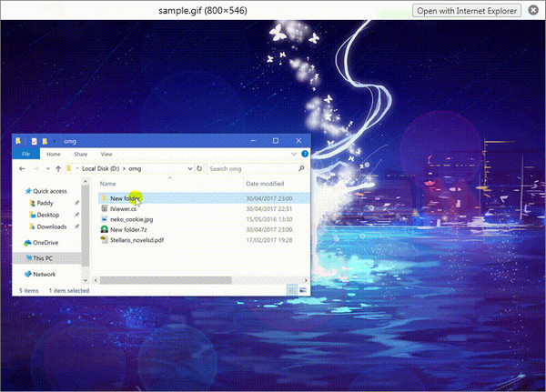
Task: Click Open with Internet Explorer button
Action: click(x=466, y=11)
